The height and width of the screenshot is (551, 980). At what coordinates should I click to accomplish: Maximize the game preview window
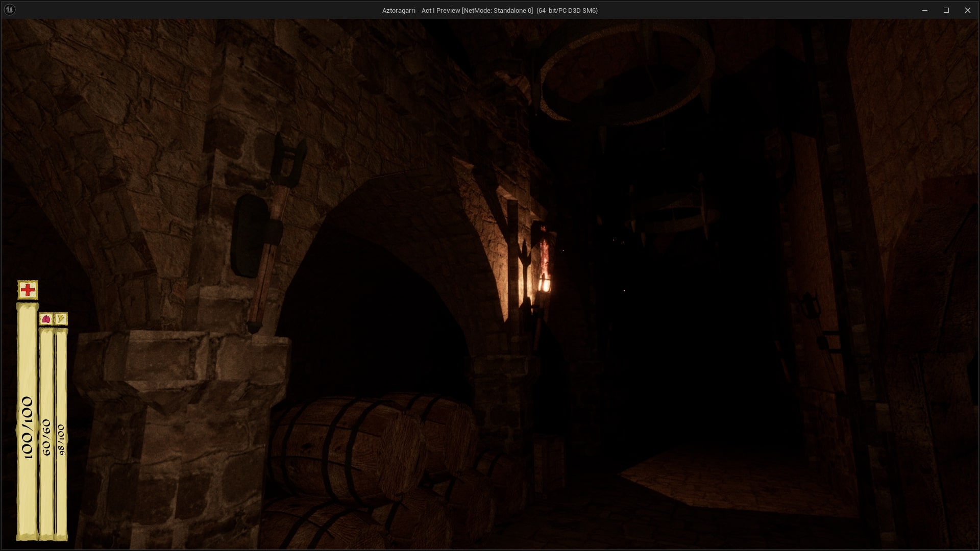[x=946, y=10]
